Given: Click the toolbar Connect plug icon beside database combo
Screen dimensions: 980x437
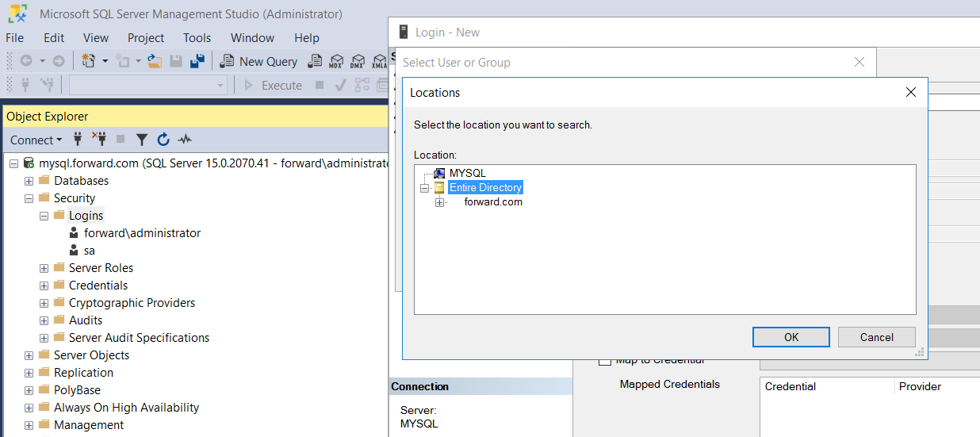Looking at the screenshot, I should (x=25, y=85).
